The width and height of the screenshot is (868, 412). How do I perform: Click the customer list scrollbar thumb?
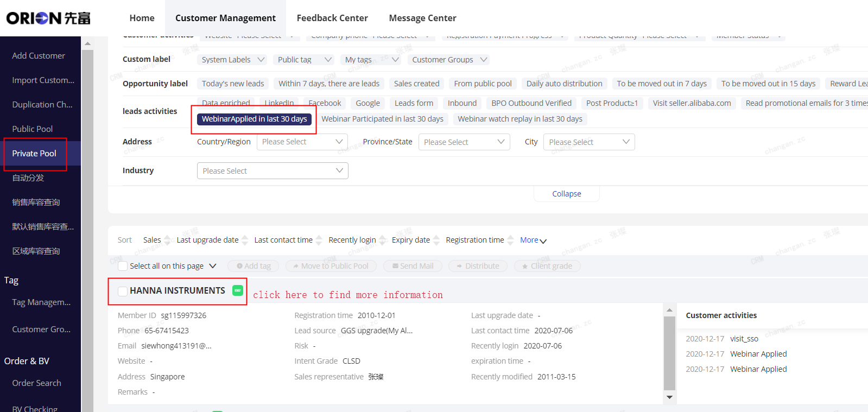[x=669, y=353]
